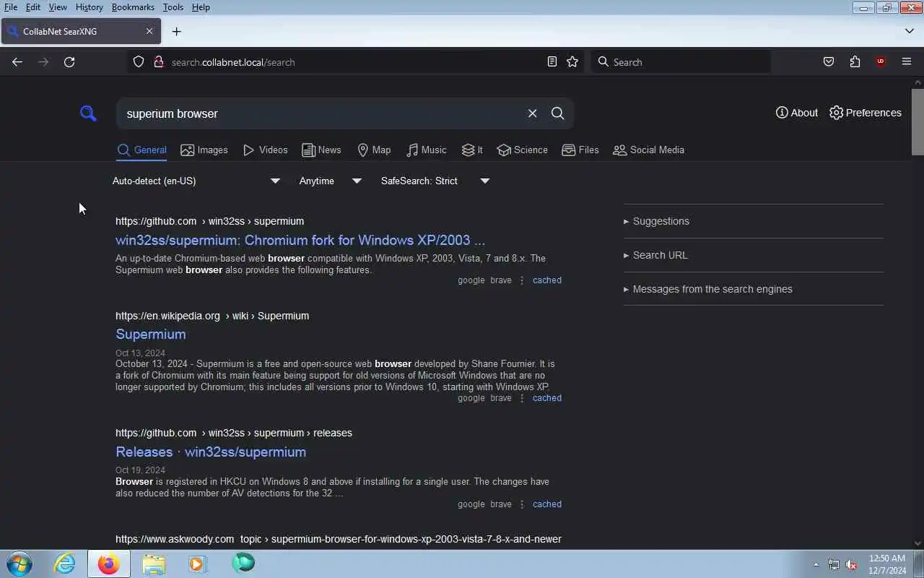This screenshot has height=578, width=924.
Task: Open the uBlock Origin extension icon
Action: [x=880, y=62]
